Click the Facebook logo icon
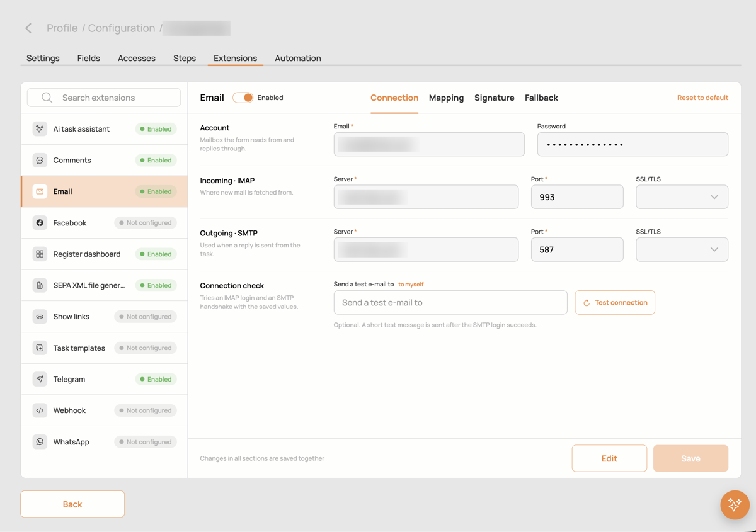The height and width of the screenshot is (532, 756). point(40,223)
